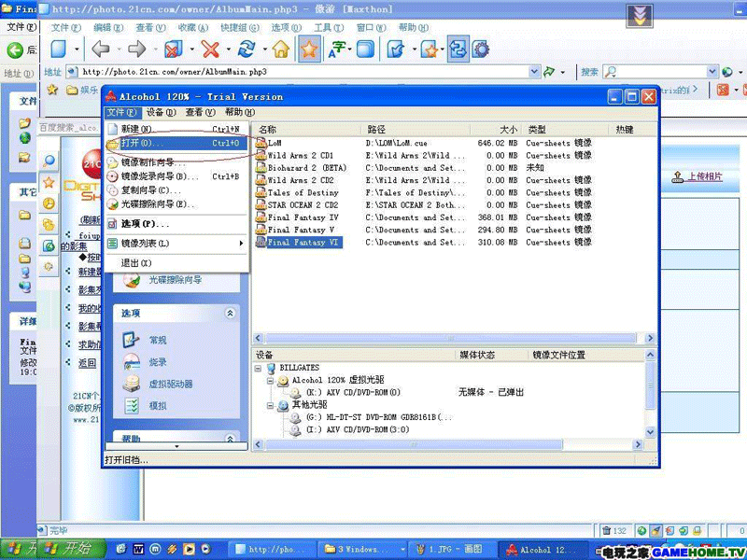
Task: Collapse the 帮助 panel in Alcohol sidebar
Action: coord(230,439)
